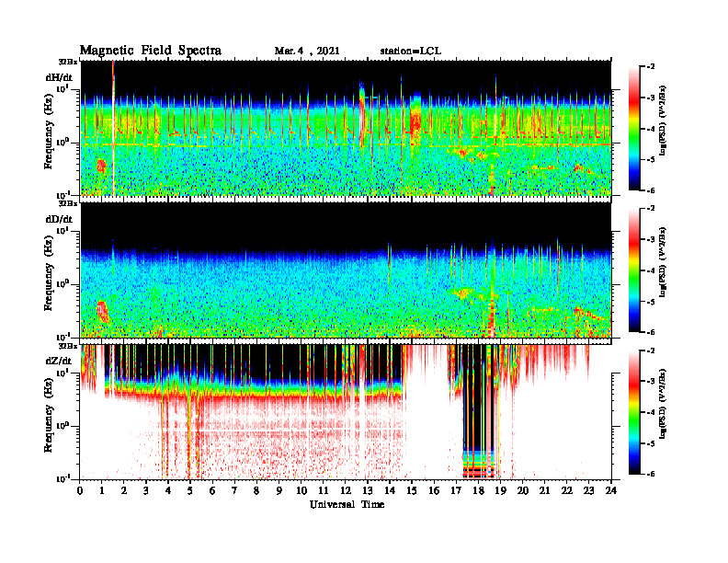Click the log(PSD) label beside the dD/dt color bar
728x563 pixels.
tap(663, 262)
